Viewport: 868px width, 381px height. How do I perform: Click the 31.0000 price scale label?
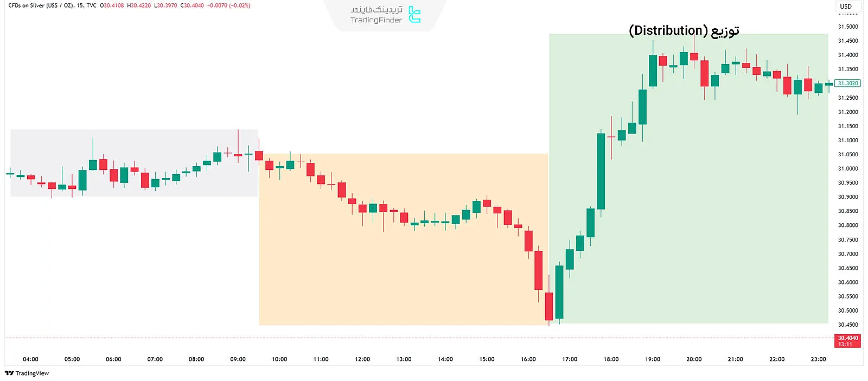[848, 169]
